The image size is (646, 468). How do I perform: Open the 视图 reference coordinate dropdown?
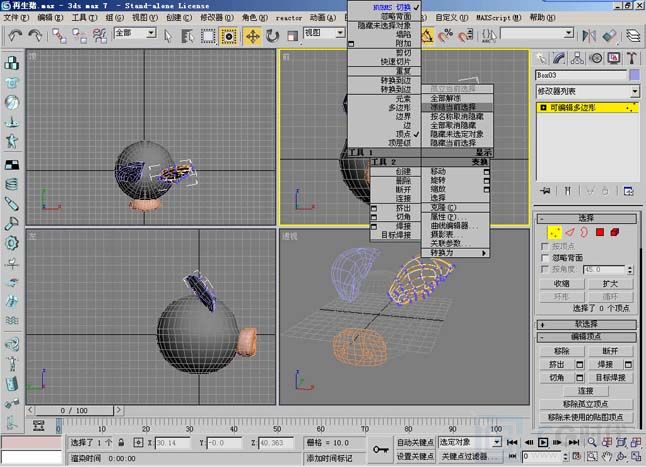(x=324, y=33)
